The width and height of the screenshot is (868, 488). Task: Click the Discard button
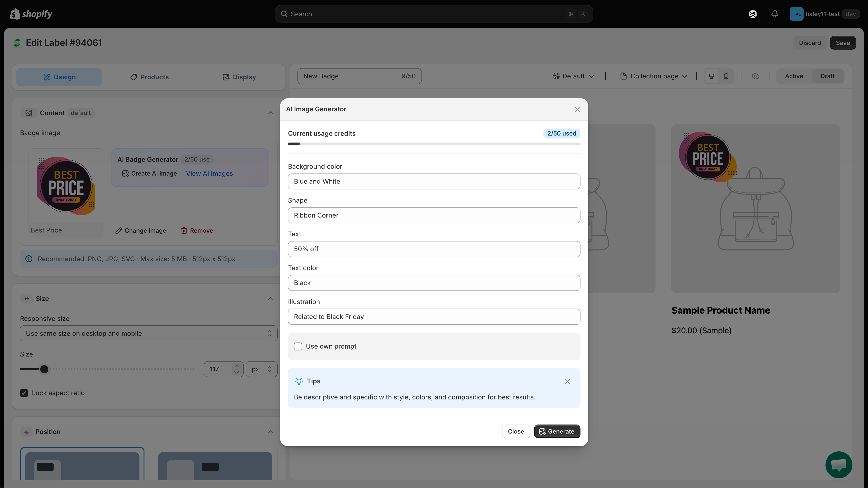[x=810, y=43]
